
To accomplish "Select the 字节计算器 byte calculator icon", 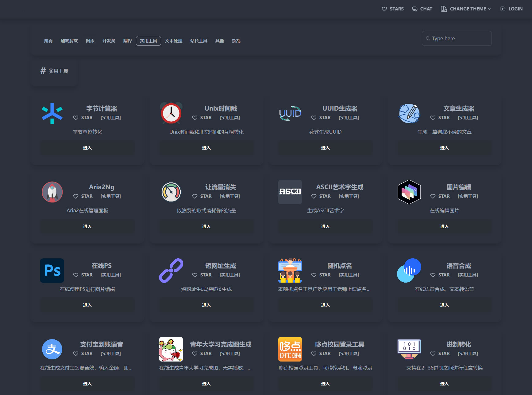I will [x=52, y=113].
